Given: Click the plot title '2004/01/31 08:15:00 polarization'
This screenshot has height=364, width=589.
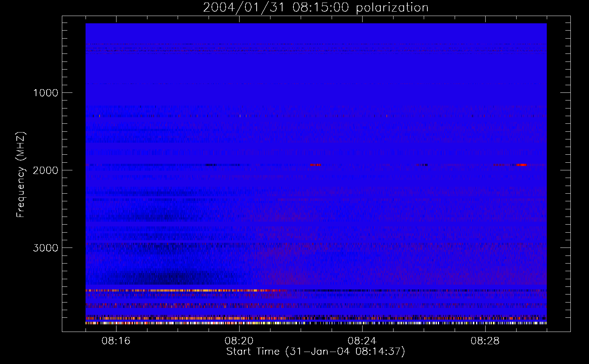Looking at the screenshot, I should point(316,8).
